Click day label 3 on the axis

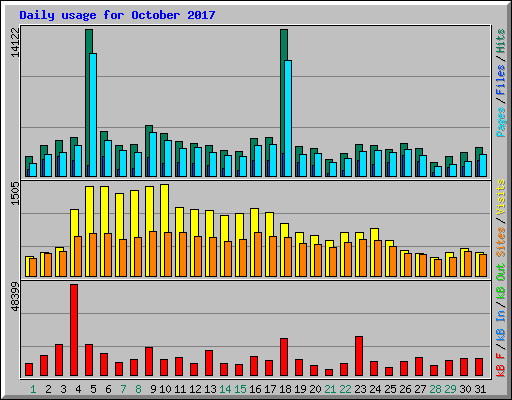click(63, 389)
